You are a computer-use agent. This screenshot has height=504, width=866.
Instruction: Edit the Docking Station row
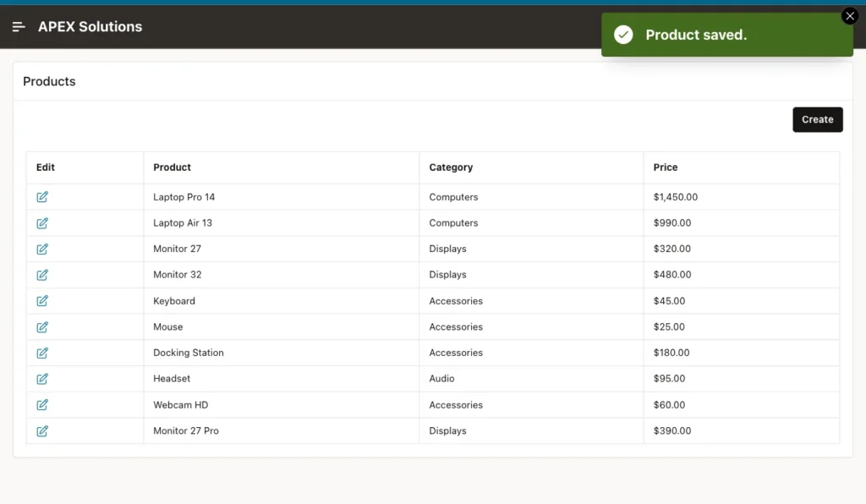click(42, 353)
